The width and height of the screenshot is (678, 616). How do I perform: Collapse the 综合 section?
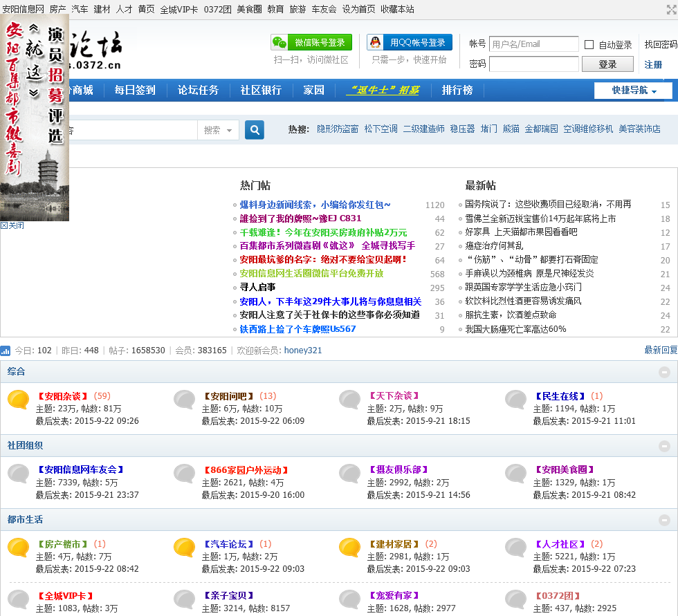pos(665,372)
